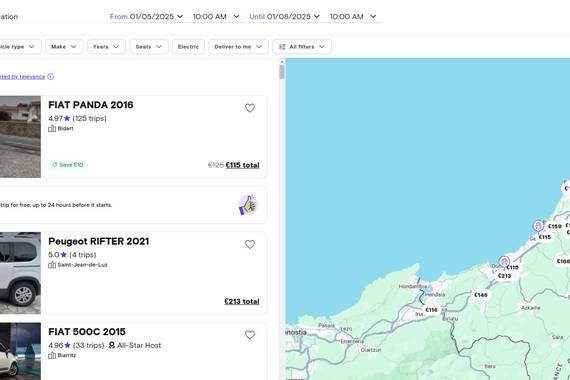Screen dimensions: 570x380
Task: Open the return time 10:00 AM dropdown
Action: (353, 16)
